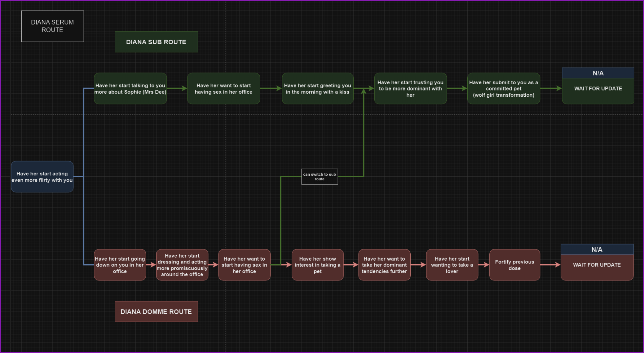Click the N/A header above green box
Screen dimensions: 644x353
598,73
